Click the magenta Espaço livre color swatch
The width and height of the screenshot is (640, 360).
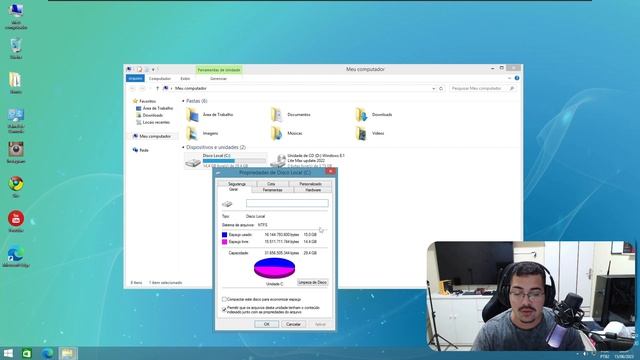pyautogui.click(x=224, y=242)
